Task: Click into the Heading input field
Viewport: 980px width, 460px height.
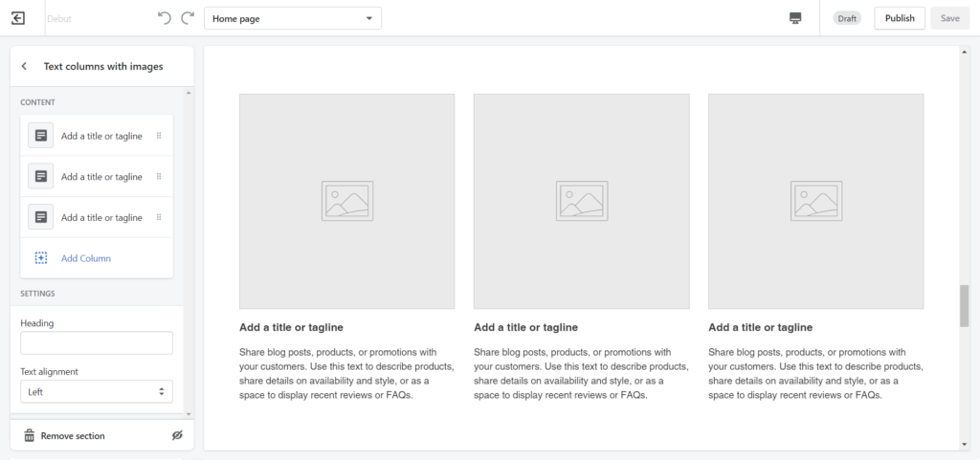Action: click(x=97, y=343)
